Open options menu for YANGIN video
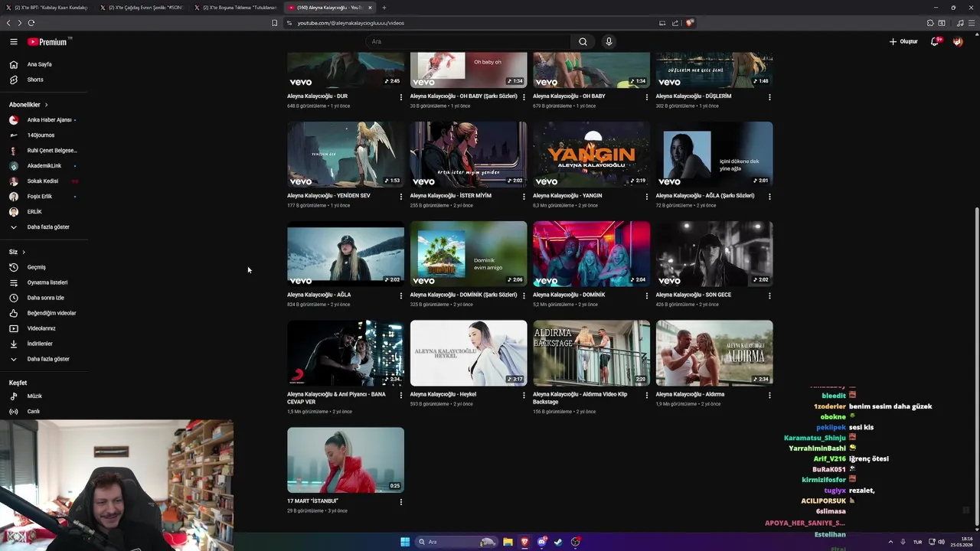The image size is (980, 551). (647, 197)
